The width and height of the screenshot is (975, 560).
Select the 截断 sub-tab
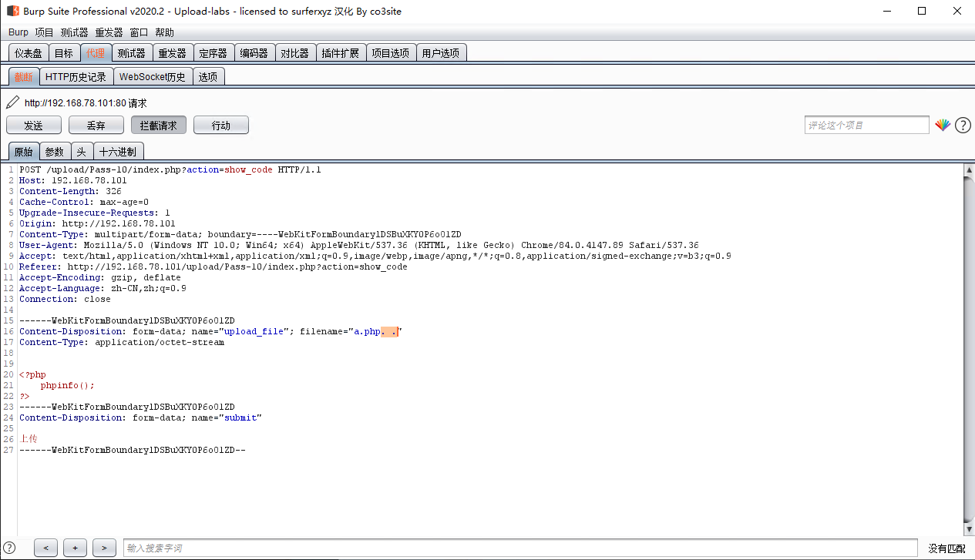pos(24,77)
